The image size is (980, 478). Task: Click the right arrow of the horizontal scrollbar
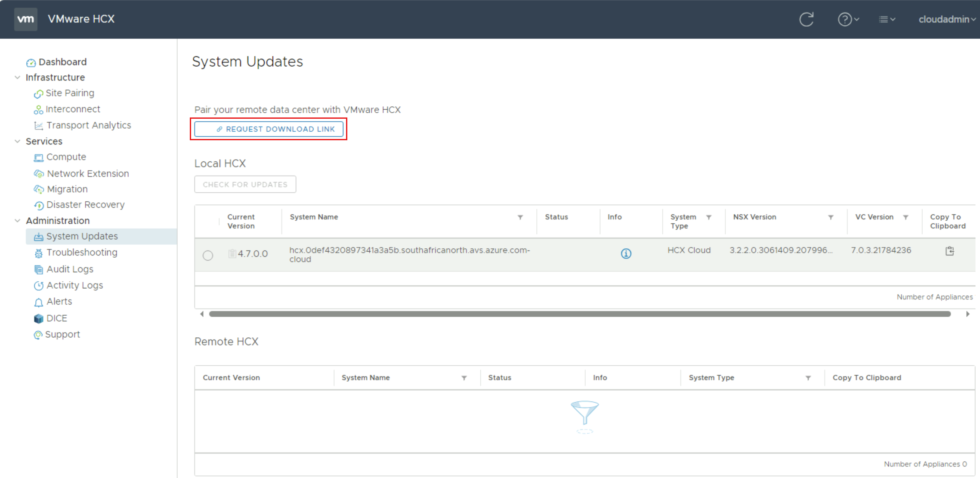coord(968,314)
